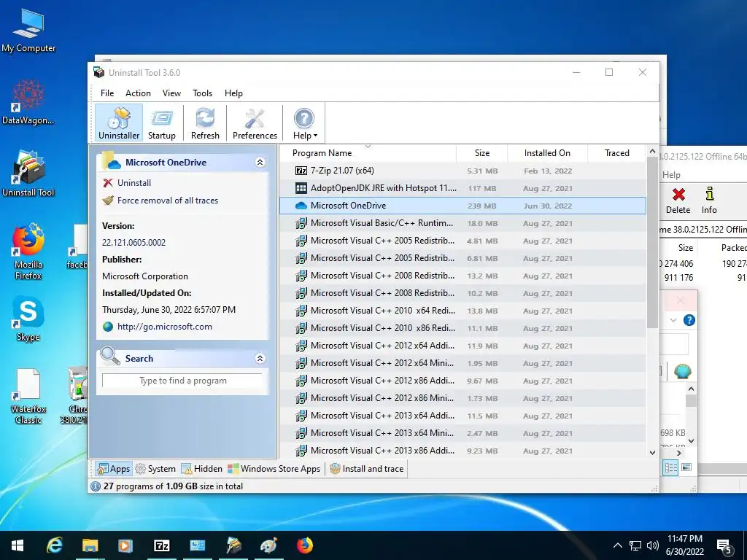This screenshot has height=560, width=747.
Task: Select Visual C++ 2005 Redistributable 6.81 MB row
Action: (x=462, y=258)
